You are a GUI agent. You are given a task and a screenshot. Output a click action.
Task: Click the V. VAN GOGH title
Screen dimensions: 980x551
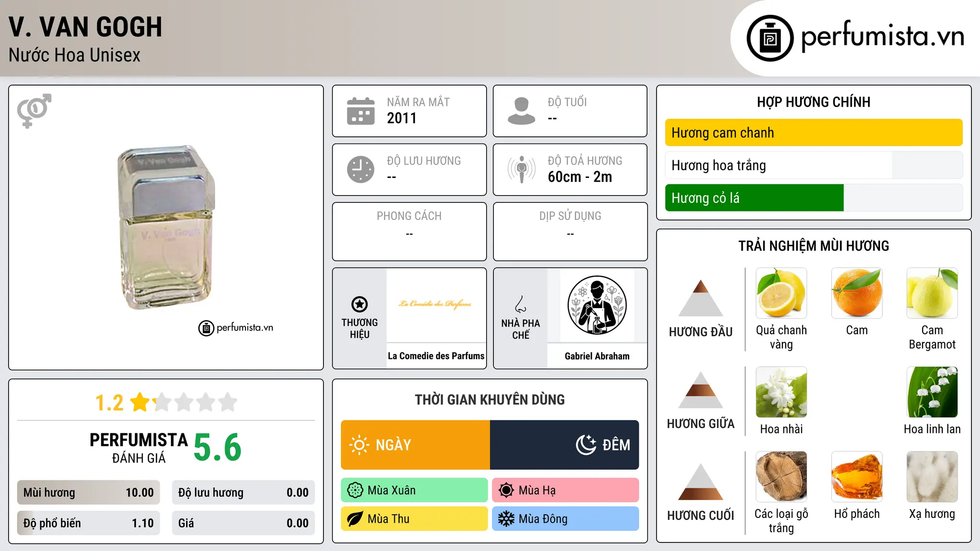point(86,27)
